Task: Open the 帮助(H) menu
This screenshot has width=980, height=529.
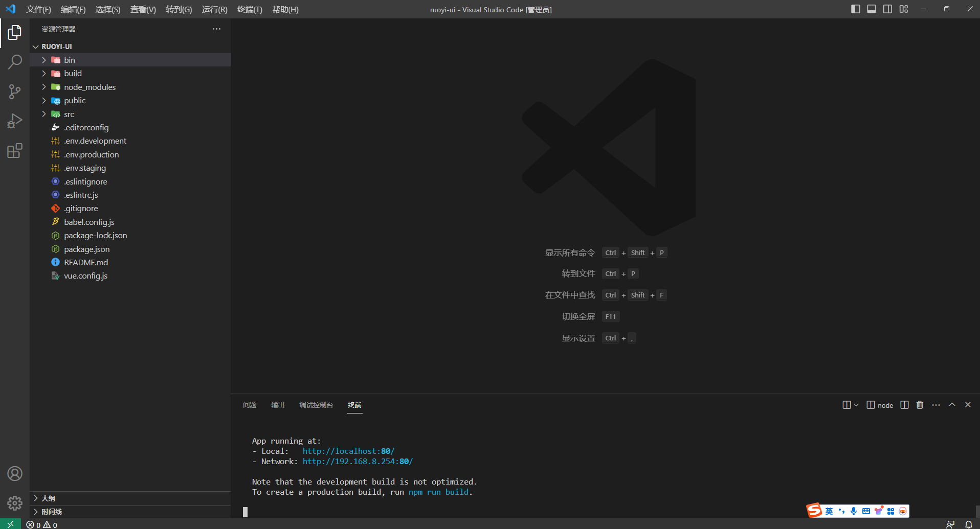Action: click(285, 10)
